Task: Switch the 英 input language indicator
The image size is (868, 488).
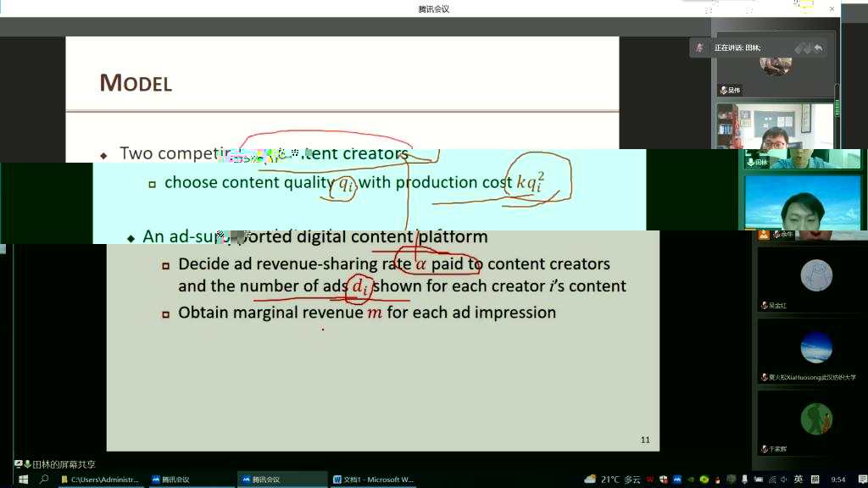Action: pos(798,480)
